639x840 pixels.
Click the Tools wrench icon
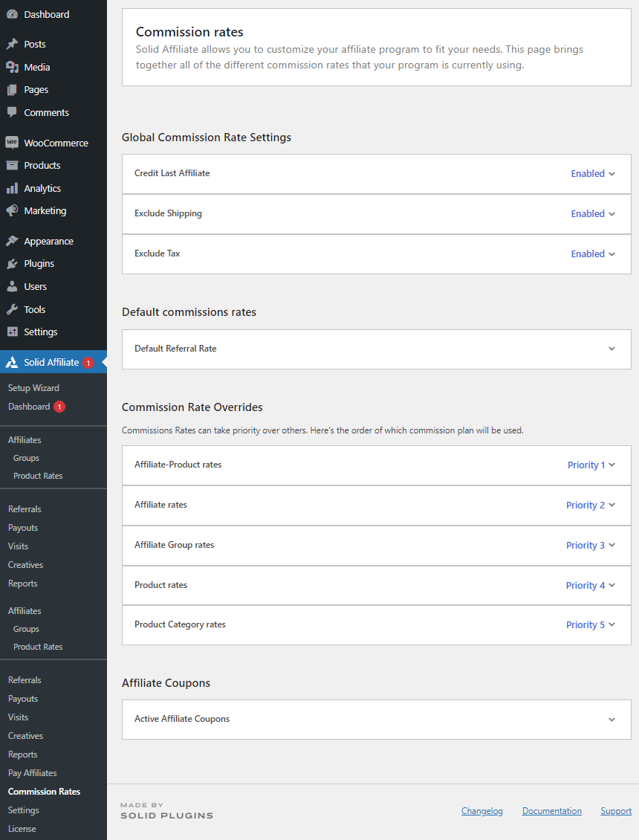(x=12, y=309)
